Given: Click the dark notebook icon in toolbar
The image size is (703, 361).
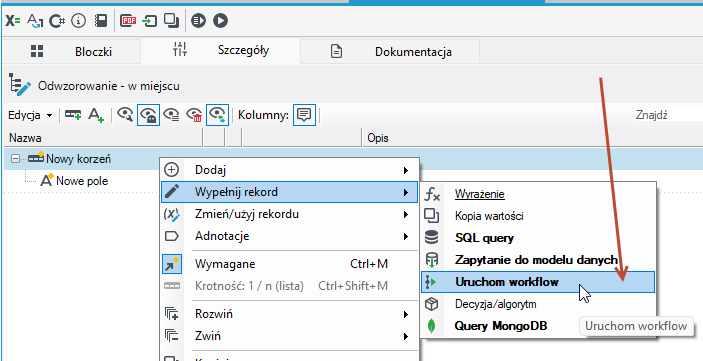Looking at the screenshot, I should click(x=101, y=21).
